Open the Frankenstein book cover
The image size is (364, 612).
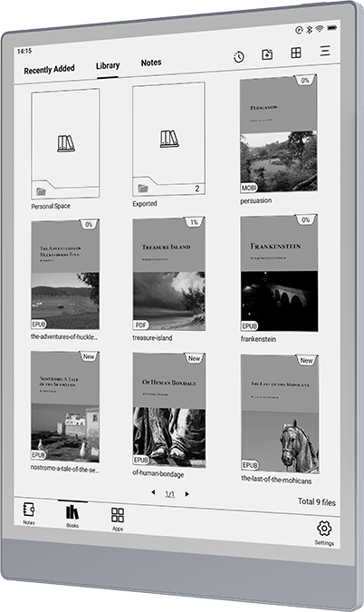(279, 273)
